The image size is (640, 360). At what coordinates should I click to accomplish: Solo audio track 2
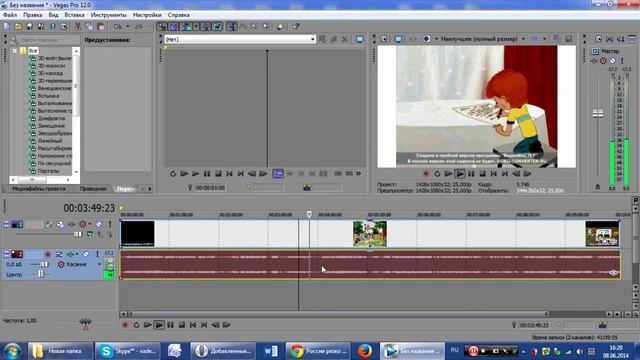(x=97, y=254)
